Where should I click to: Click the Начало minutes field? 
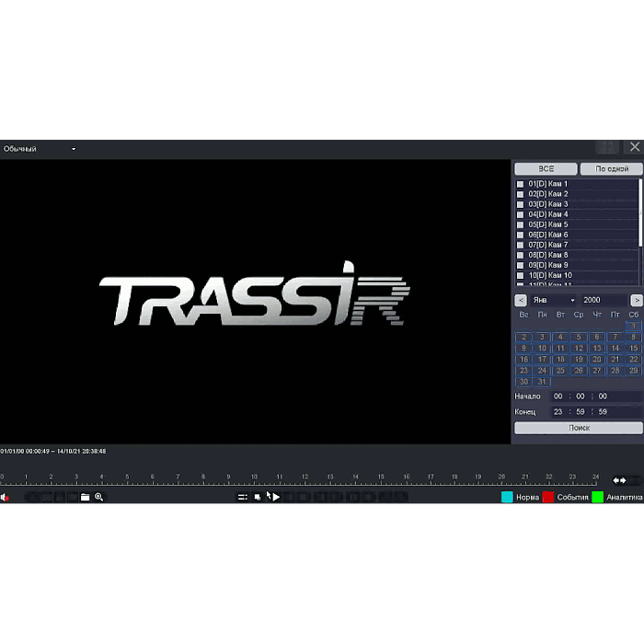(580, 397)
